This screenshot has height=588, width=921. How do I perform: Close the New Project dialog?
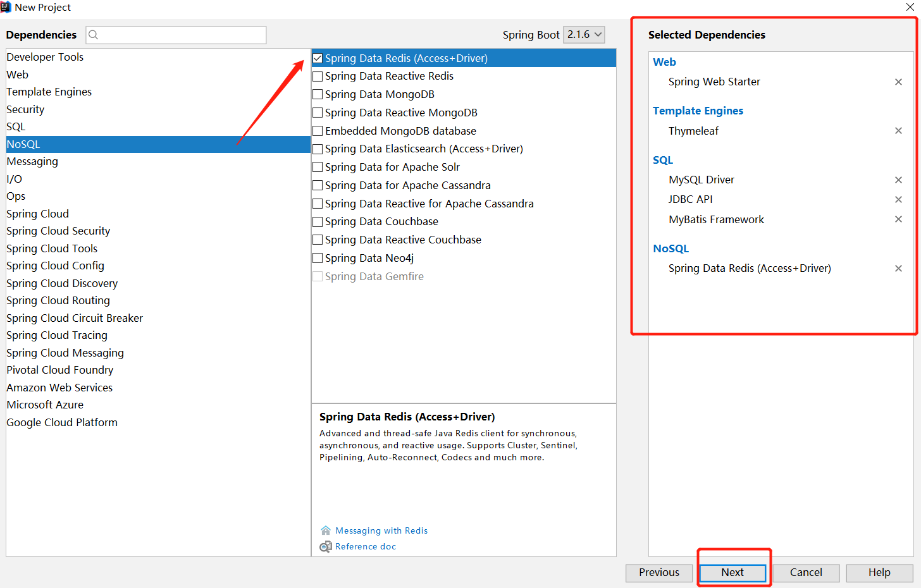point(910,7)
